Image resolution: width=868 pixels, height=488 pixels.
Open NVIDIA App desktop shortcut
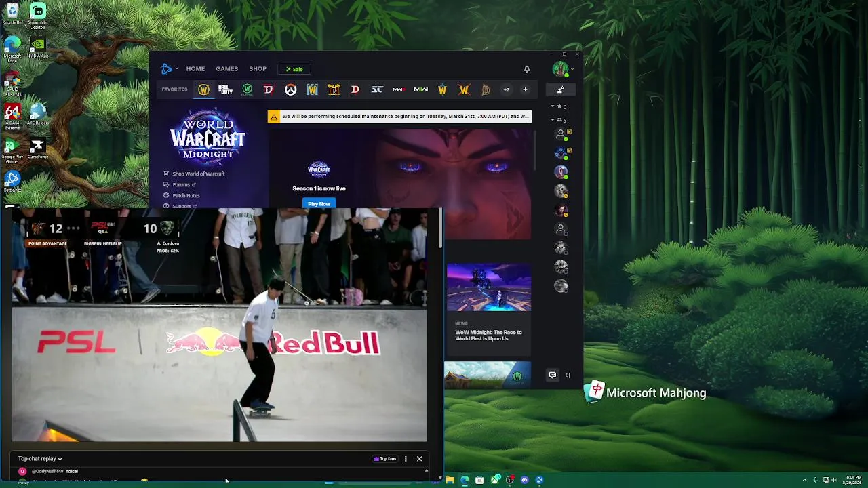coord(37,48)
